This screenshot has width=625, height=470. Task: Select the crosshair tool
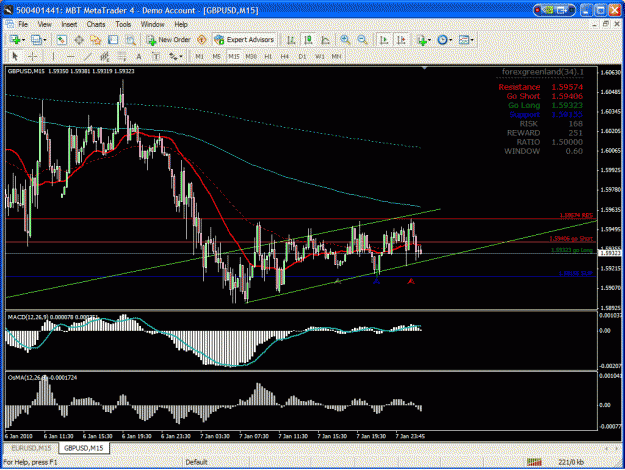click(32, 57)
